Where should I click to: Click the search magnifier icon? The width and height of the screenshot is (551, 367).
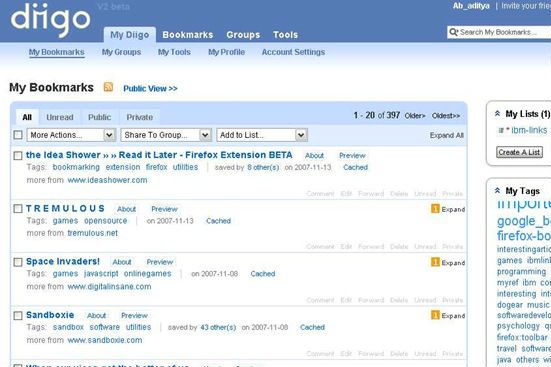click(454, 32)
